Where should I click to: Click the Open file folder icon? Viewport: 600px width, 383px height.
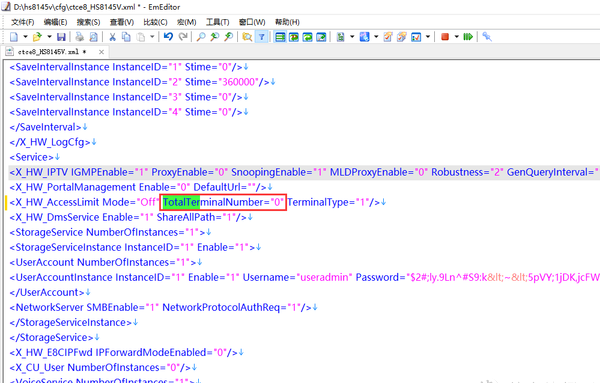pyautogui.click(x=37, y=37)
